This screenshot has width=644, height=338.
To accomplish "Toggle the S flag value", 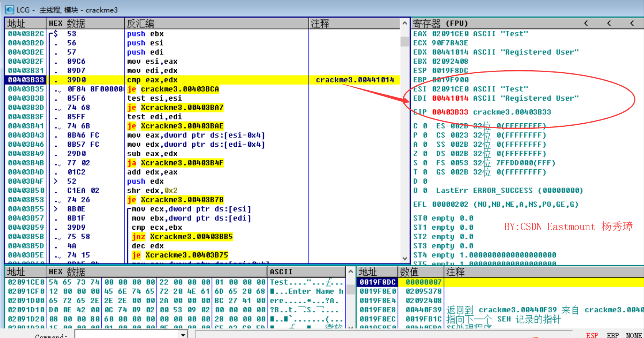I will [425, 163].
